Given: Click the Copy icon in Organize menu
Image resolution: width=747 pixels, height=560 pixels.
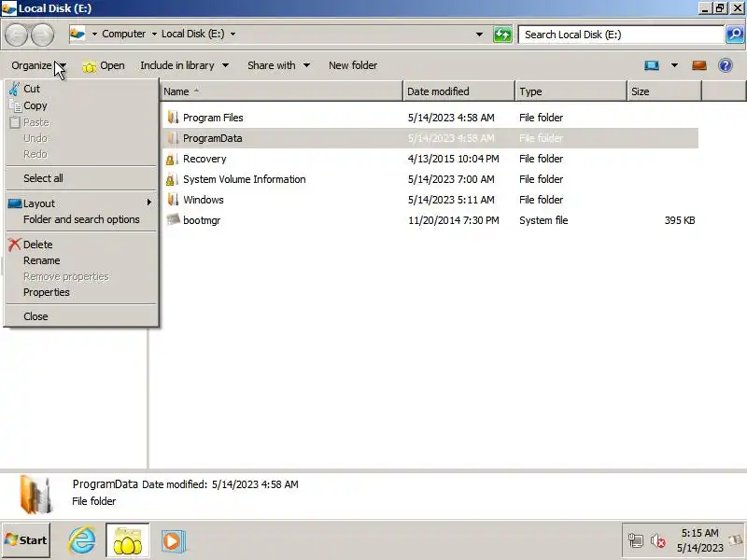Looking at the screenshot, I should pos(15,105).
